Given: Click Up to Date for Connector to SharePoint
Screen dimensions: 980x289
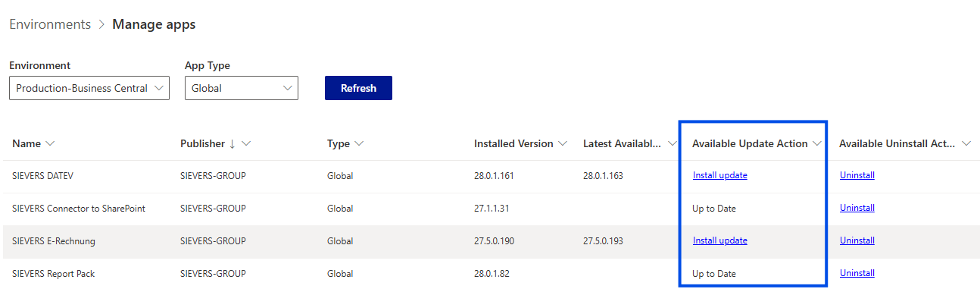Looking at the screenshot, I should coord(714,208).
